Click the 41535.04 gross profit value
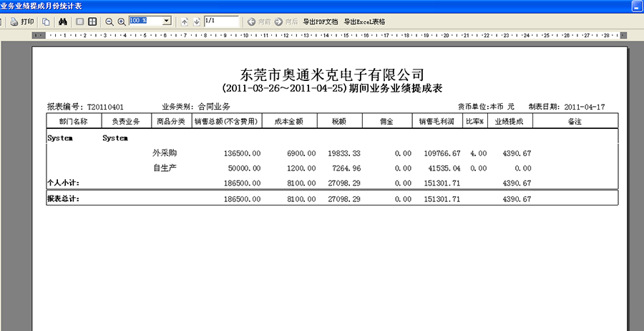 [x=444, y=168]
